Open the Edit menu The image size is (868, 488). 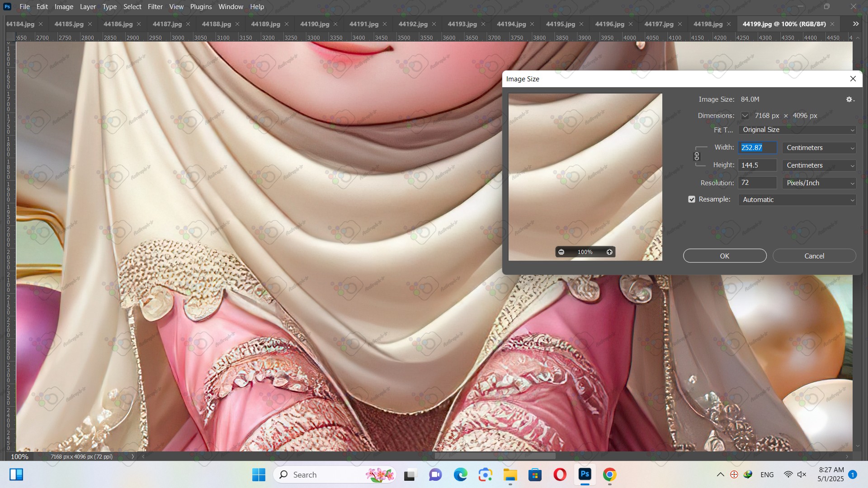coord(42,7)
